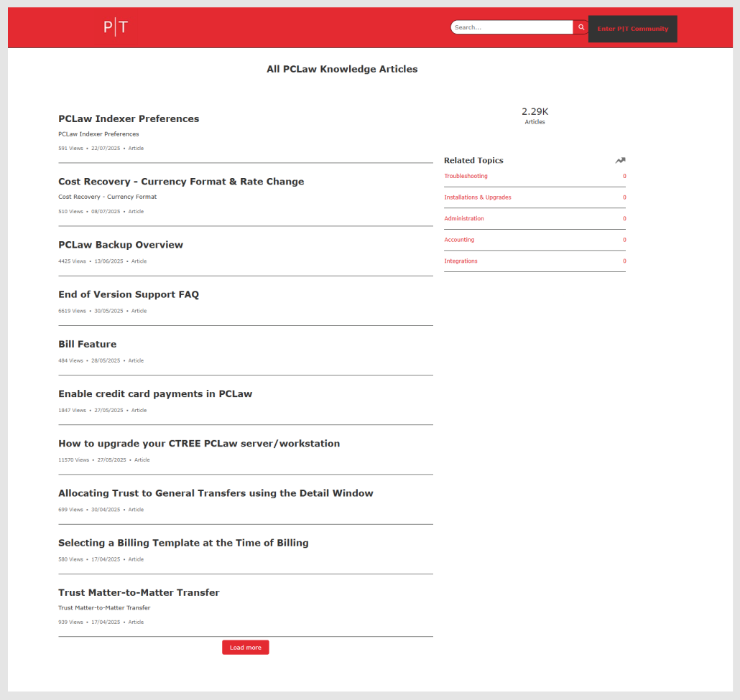
Task: Click the count 0 beside Installations & Upgrades
Action: click(x=624, y=197)
